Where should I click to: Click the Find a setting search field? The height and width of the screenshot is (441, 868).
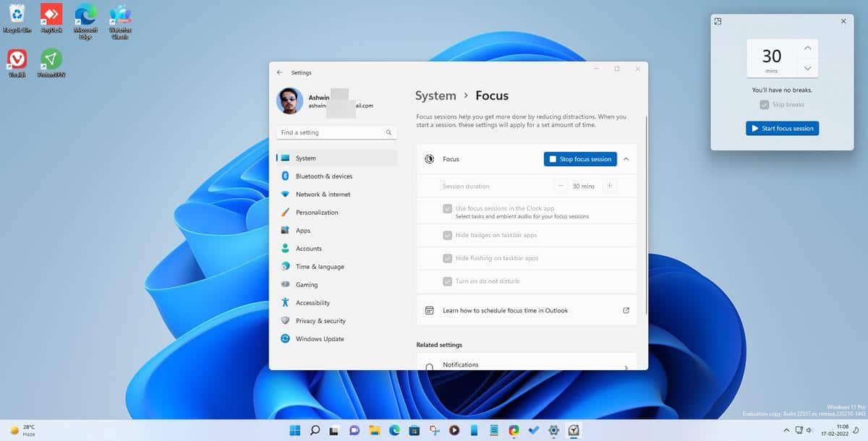click(x=337, y=133)
